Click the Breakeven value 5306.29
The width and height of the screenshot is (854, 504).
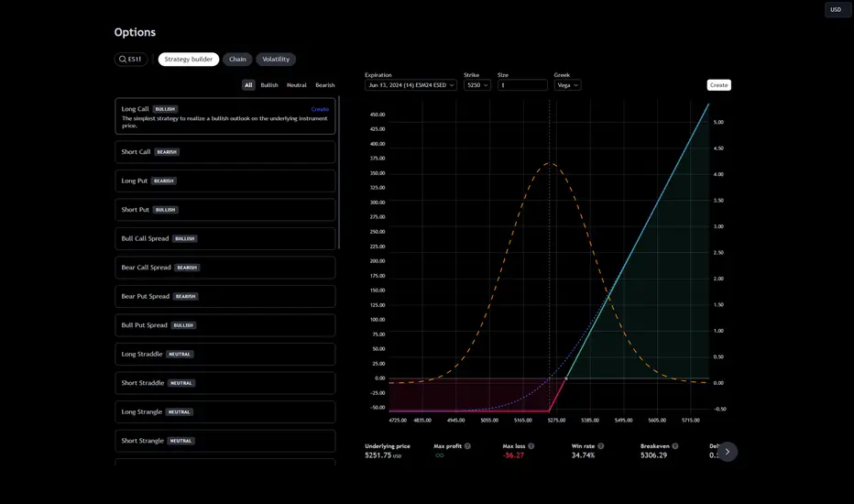653,455
